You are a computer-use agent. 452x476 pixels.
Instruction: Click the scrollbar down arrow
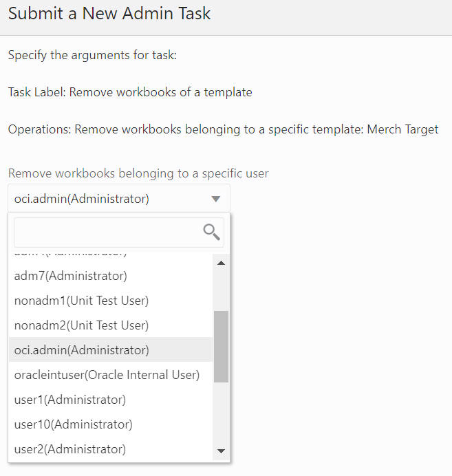(222, 451)
